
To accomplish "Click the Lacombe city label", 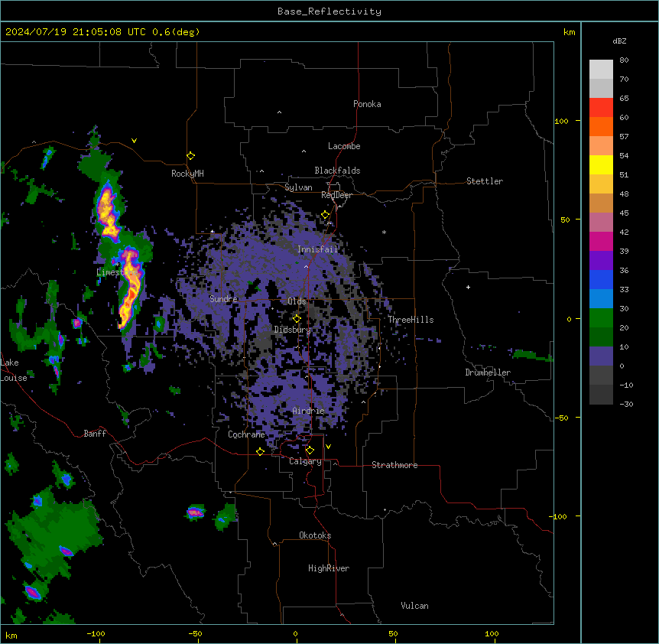I will 344,146.
